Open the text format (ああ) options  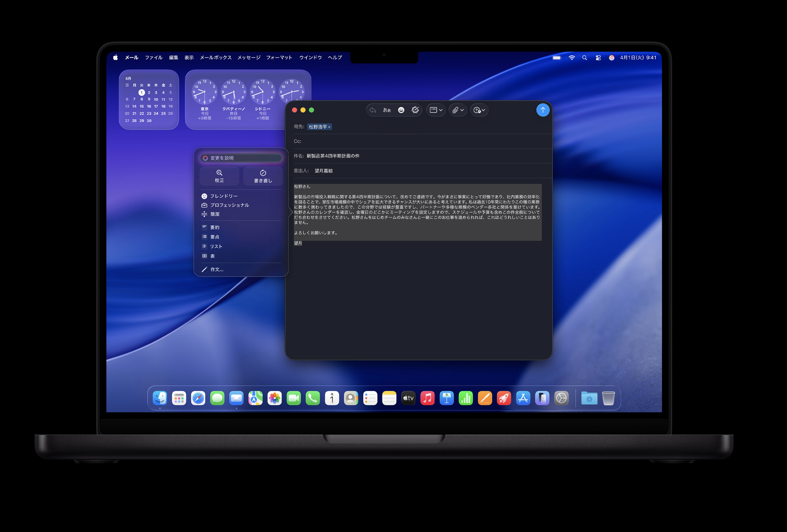point(387,110)
